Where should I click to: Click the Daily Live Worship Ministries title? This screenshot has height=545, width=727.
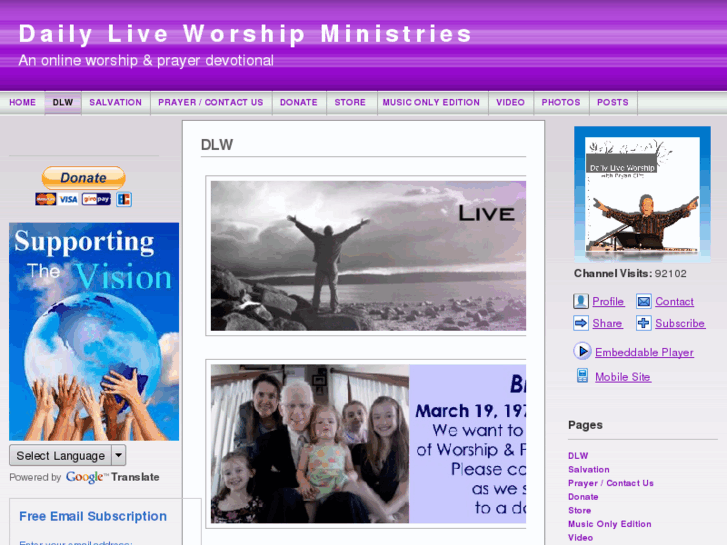[245, 34]
